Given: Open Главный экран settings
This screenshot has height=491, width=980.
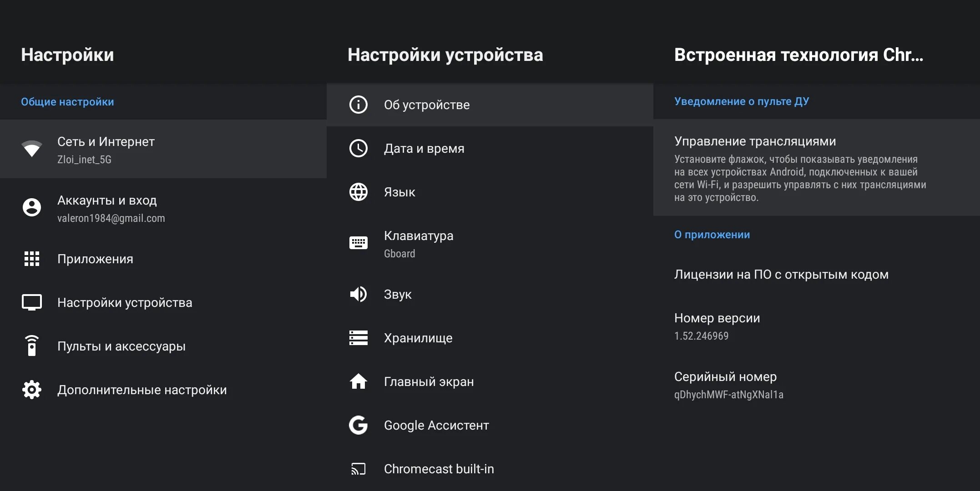Looking at the screenshot, I should pos(490,381).
